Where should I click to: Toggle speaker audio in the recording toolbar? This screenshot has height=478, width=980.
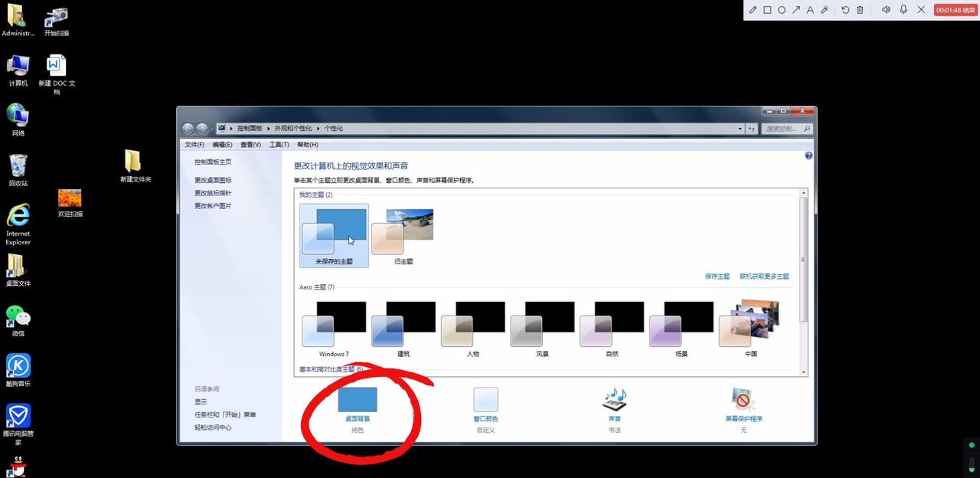[887, 10]
